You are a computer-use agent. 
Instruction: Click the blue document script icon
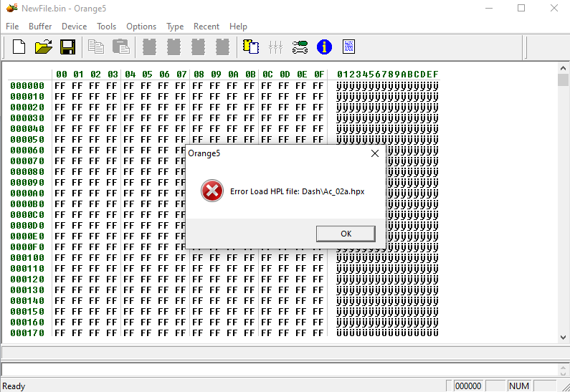(349, 47)
